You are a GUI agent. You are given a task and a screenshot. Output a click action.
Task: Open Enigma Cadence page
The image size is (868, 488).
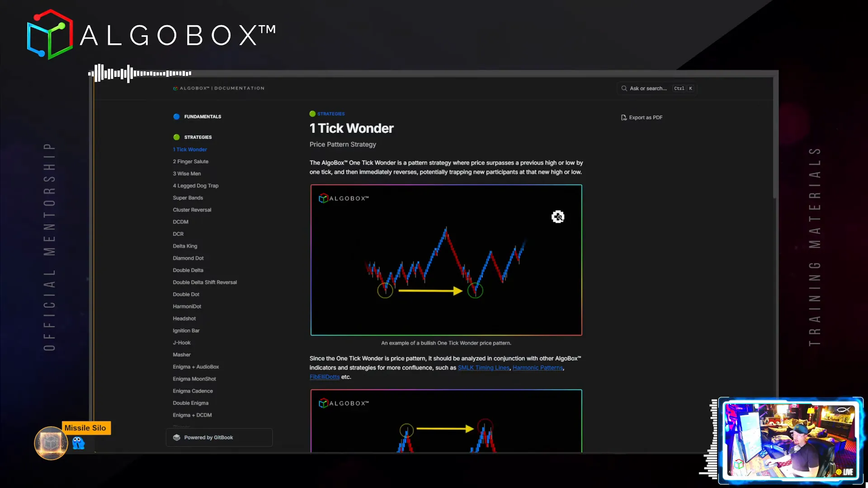193,391
